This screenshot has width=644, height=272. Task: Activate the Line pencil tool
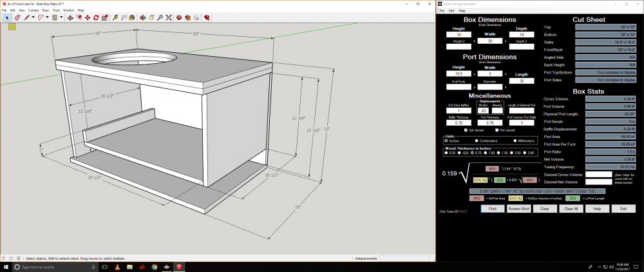coord(26,17)
